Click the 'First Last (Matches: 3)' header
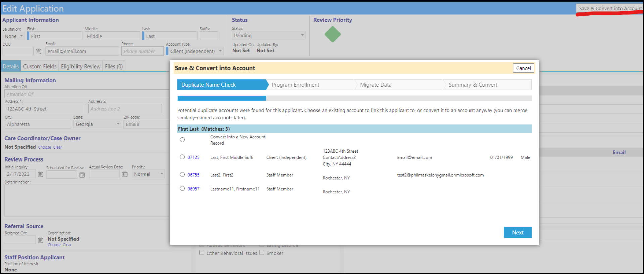Screen dimensions: 644x274 (x=354, y=129)
